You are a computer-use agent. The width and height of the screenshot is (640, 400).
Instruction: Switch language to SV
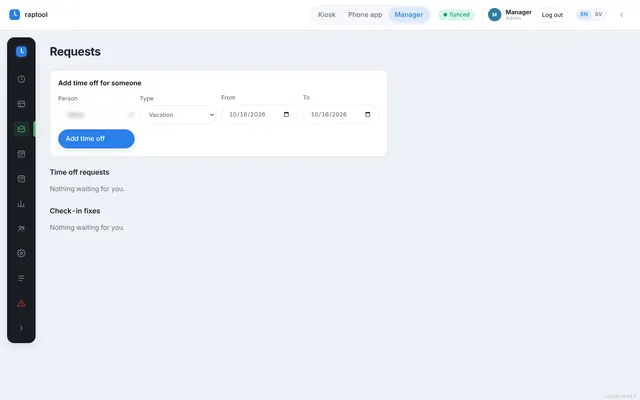598,14
